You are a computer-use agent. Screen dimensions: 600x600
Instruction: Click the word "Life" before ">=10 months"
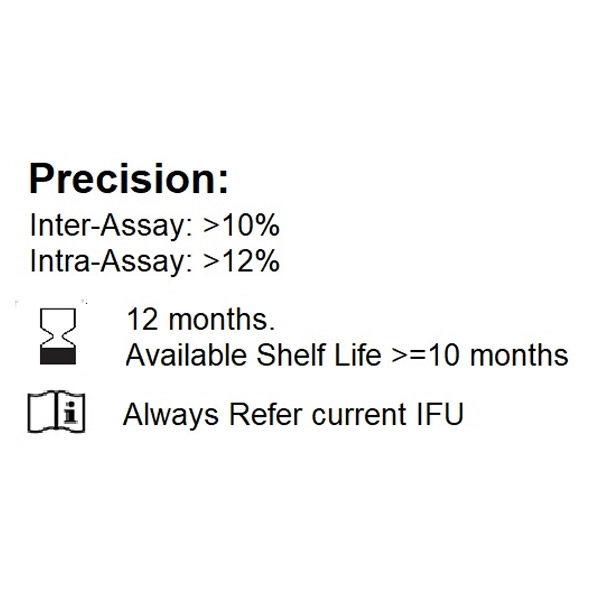click(358, 355)
